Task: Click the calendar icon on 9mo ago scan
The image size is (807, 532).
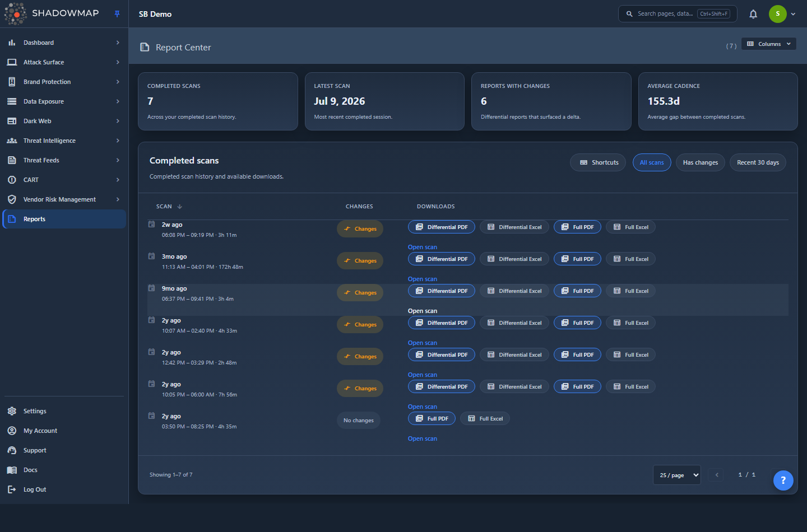Action: pos(151,288)
